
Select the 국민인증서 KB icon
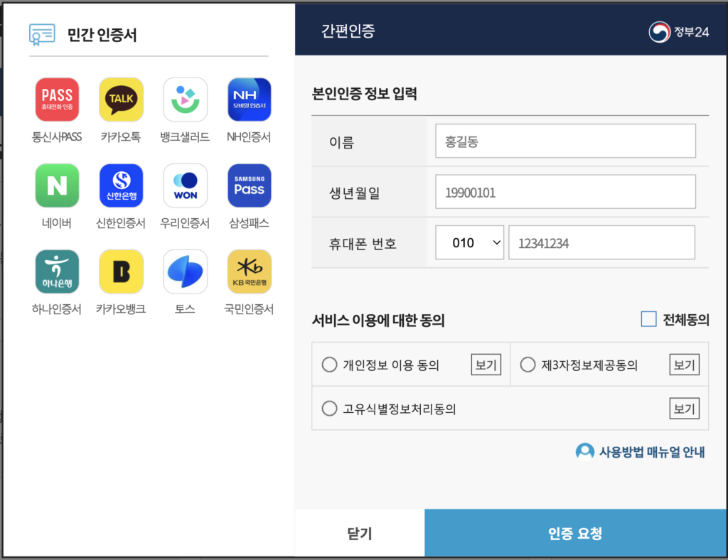click(x=249, y=271)
